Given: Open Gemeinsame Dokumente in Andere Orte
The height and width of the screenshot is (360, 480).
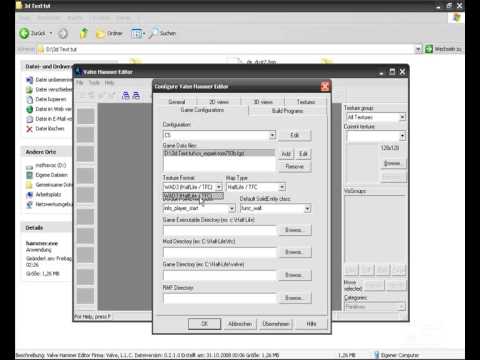Looking at the screenshot, I should pos(49,185).
